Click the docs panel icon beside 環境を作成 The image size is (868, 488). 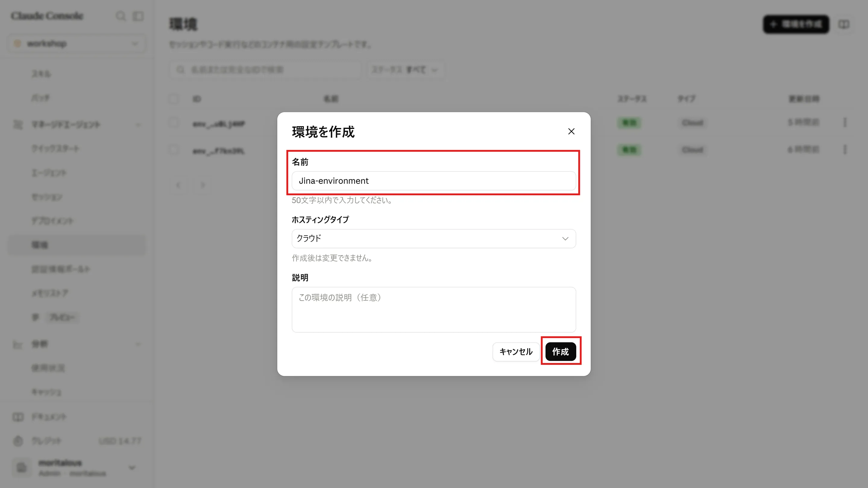(x=844, y=24)
